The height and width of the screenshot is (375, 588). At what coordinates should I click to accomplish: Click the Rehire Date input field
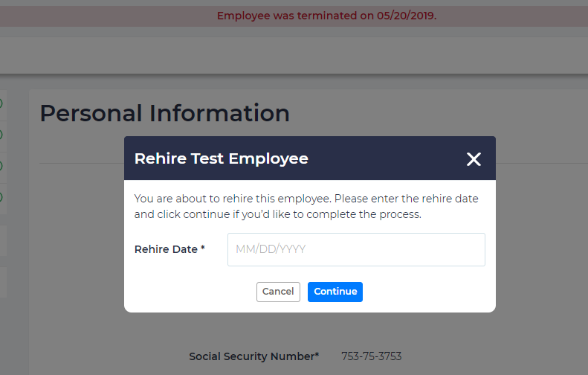[356, 249]
